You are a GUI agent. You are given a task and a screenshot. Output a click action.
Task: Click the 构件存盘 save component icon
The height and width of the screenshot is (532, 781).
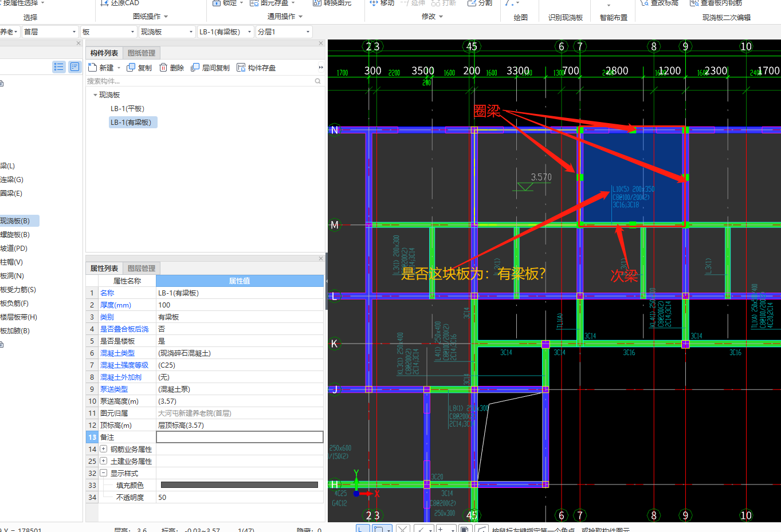(x=241, y=68)
